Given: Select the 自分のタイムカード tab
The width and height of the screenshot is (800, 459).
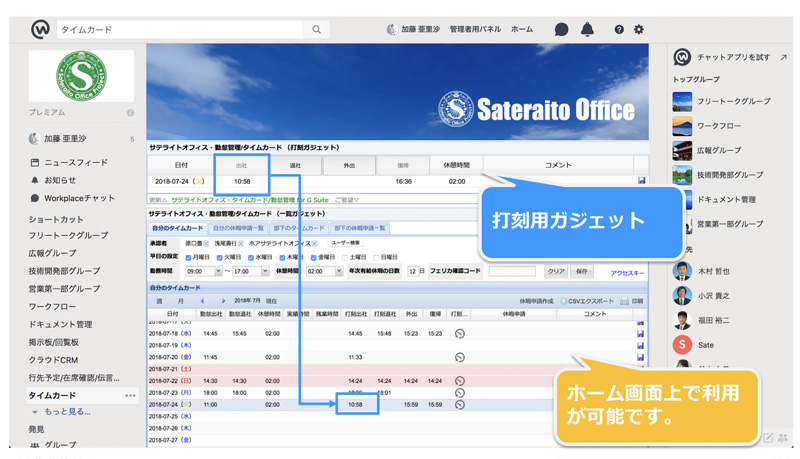Looking at the screenshot, I should [177, 228].
